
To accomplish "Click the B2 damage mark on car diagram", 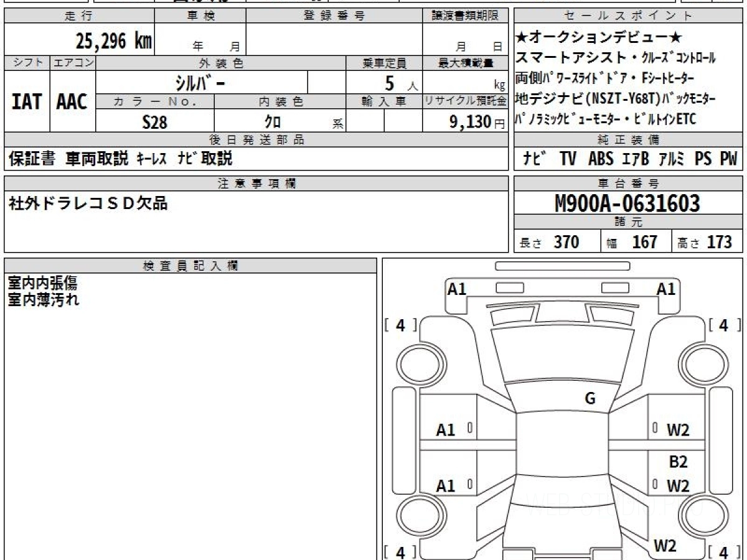I will [x=678, y=462].
